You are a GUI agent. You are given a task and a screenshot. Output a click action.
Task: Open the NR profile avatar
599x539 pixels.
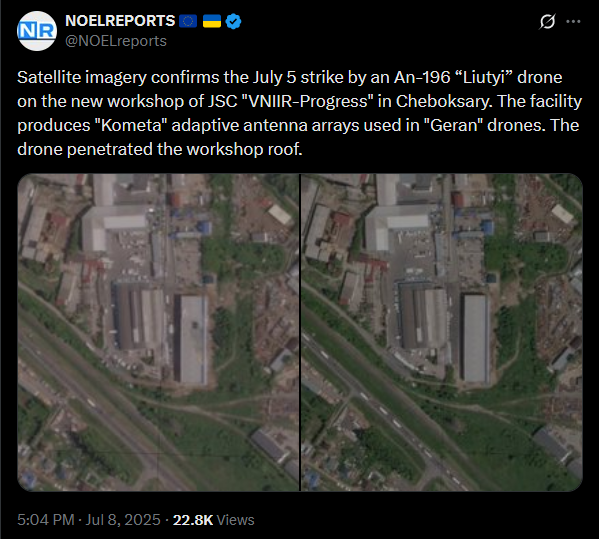[x=37, y=31]
